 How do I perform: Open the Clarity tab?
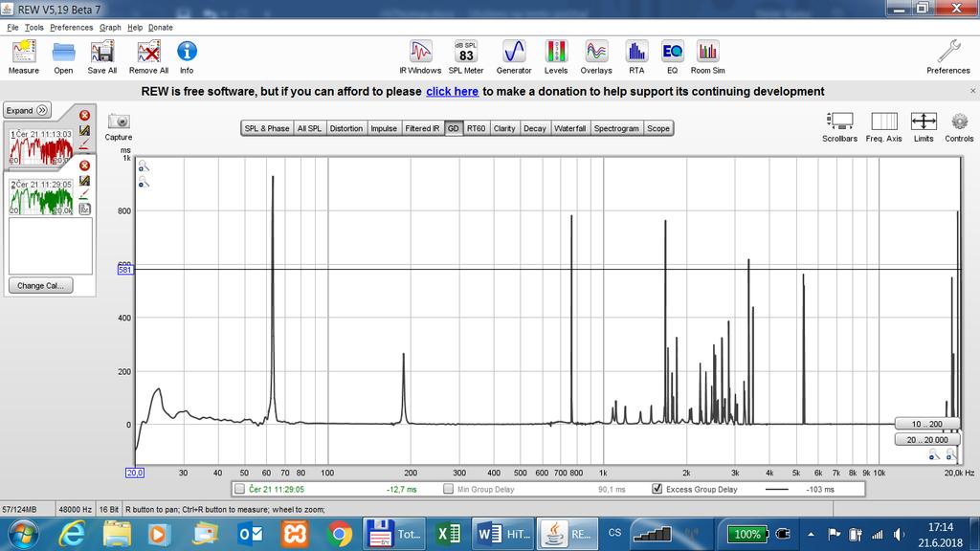tap(504, 128)
